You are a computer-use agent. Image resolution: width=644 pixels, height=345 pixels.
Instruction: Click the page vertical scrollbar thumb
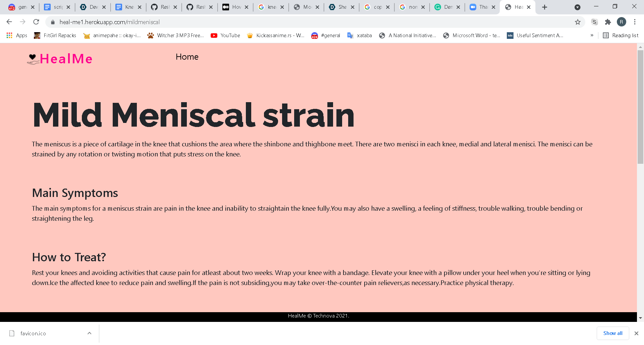click(x=640, y=107)
